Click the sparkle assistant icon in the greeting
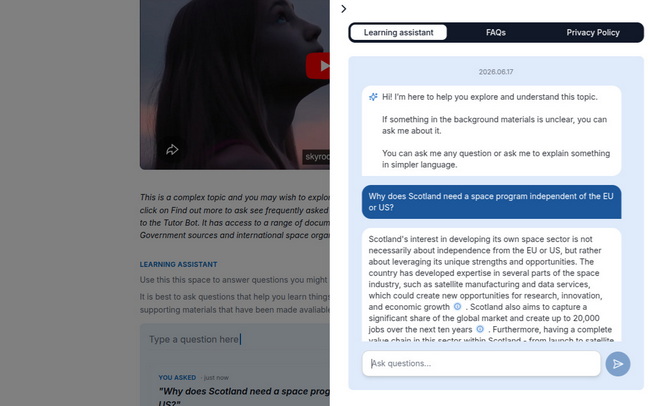Screen dimensions: 650x406 (x=373, y=97)
